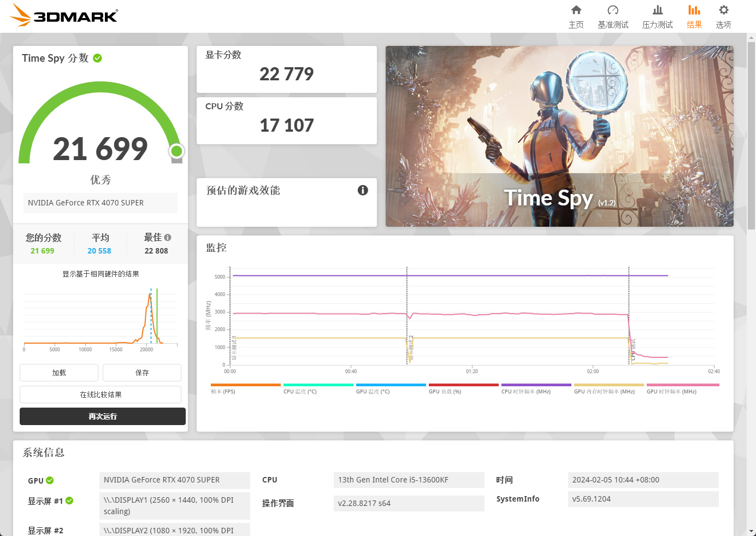
Task: Click the SystemInfo version v5.69.1204
Action: pyautogui.click(x=643, y=499)
